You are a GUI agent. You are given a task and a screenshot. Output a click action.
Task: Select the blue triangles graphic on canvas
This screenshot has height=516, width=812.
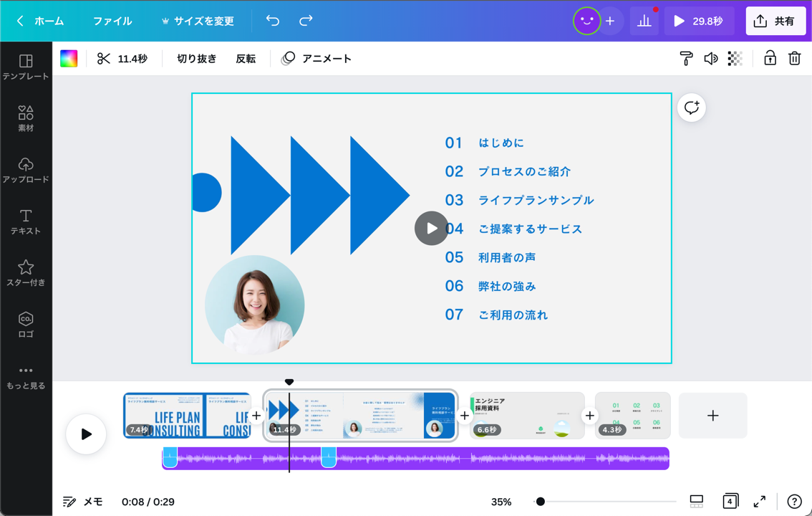coord(320,196)
